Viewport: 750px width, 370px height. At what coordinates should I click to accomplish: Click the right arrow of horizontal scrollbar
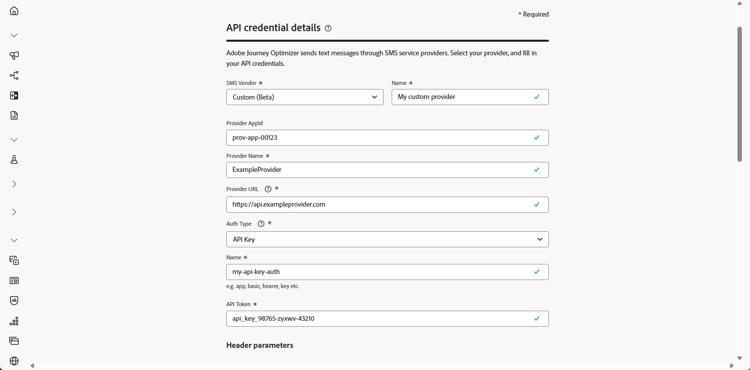point(731,366)
